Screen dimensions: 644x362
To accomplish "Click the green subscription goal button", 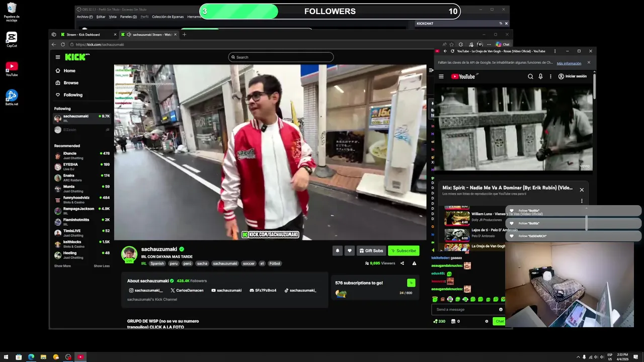I will [x=411, y=283].
